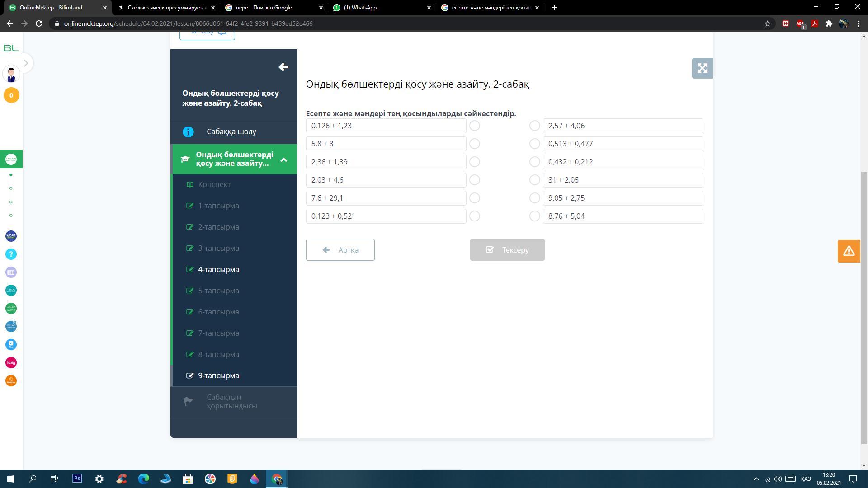The height and width of the screenshot is (488, 868).
Task: Click the OnlineMektep green sidebar icon
Action: pyautogui.click(x=11, y=159)
